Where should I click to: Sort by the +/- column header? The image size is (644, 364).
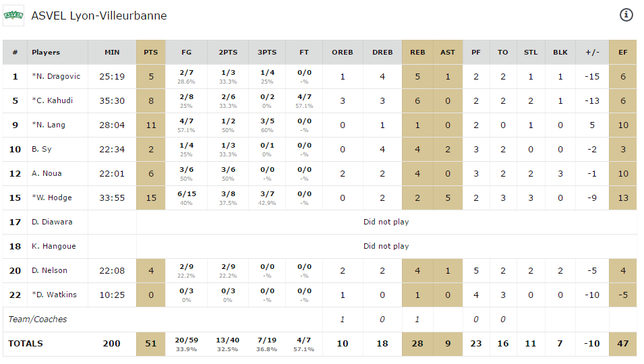point(592,53)
